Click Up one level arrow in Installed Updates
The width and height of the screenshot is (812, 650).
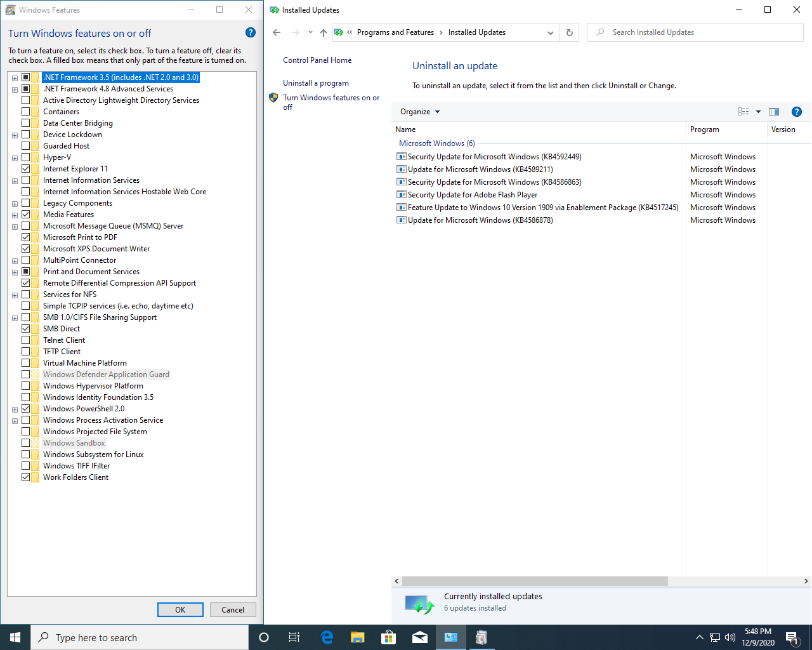coord(324,32)
